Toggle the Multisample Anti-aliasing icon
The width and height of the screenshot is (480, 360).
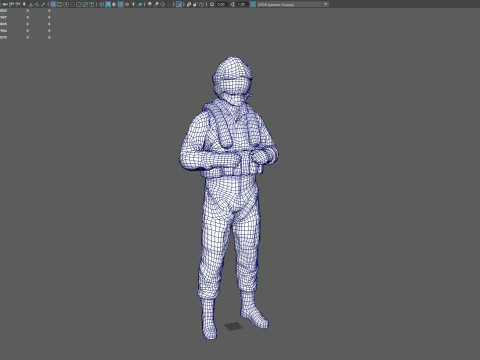pos(163,4)
